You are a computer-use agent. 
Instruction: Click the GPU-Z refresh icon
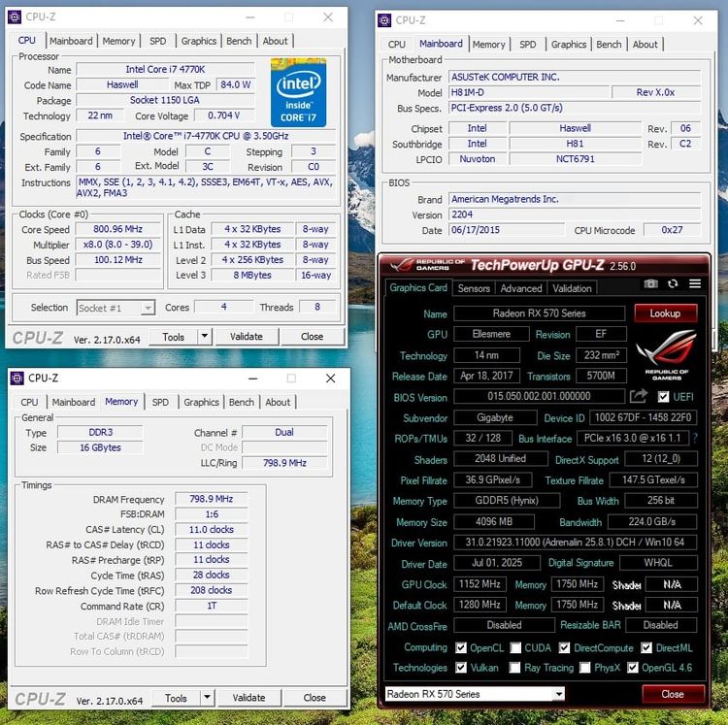click(x=673, y=283)
